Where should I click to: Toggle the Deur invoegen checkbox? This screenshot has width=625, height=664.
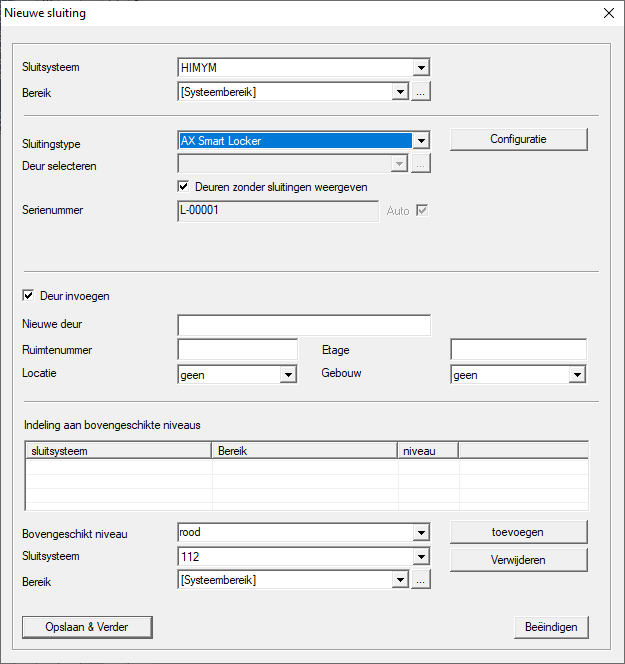coord(28,296)
